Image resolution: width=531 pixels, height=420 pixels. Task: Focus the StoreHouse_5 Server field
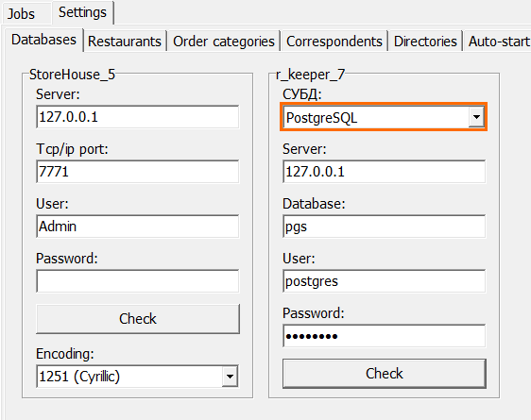pos(138,117)
